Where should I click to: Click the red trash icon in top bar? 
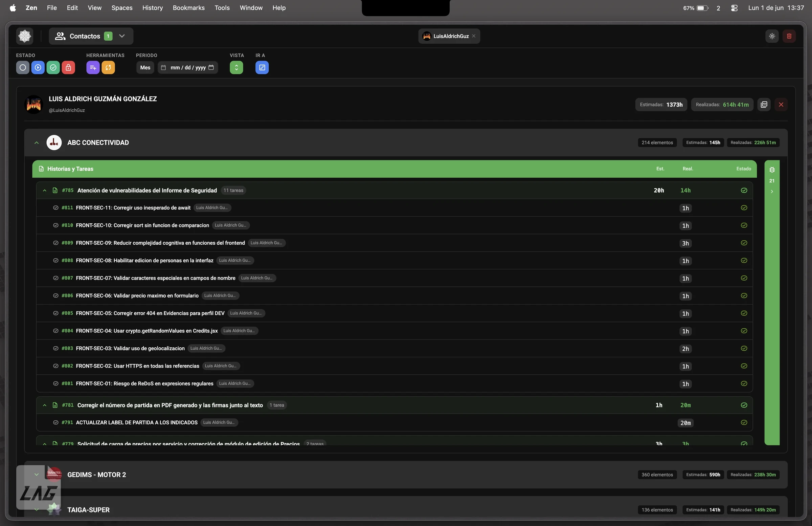(789, 36)
